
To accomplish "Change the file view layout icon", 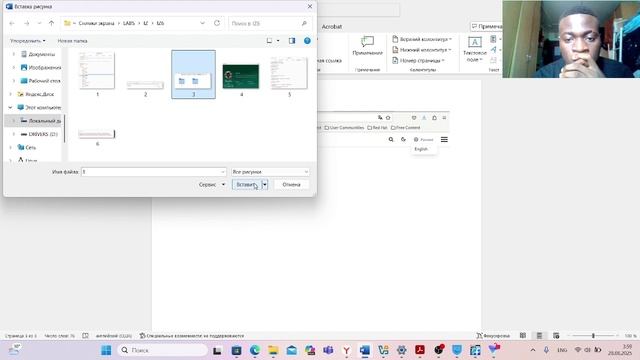I will [269, 41].
